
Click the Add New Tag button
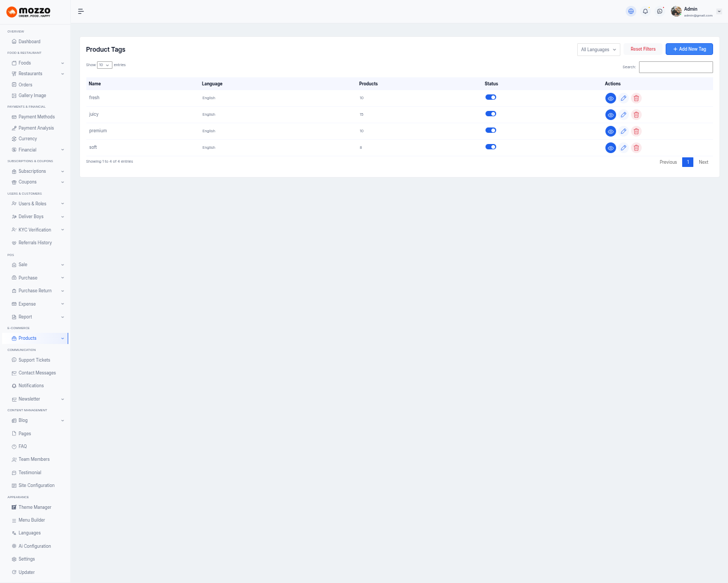tap(689, 49)
